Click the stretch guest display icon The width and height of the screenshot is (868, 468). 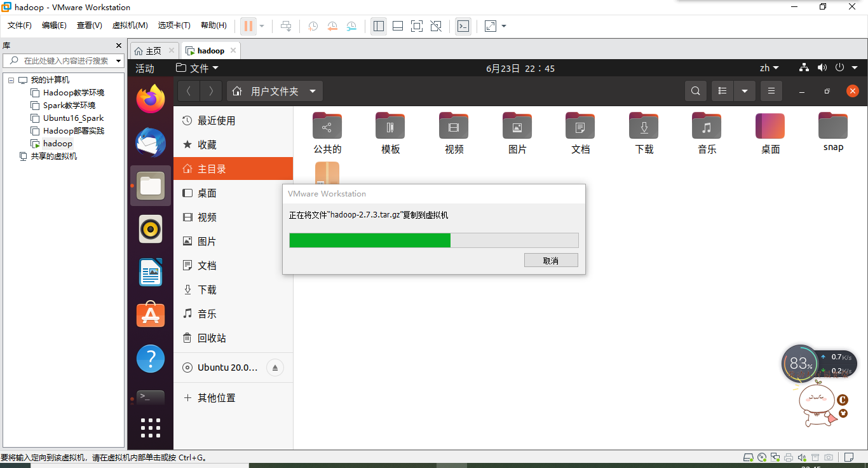click(491, 26)
